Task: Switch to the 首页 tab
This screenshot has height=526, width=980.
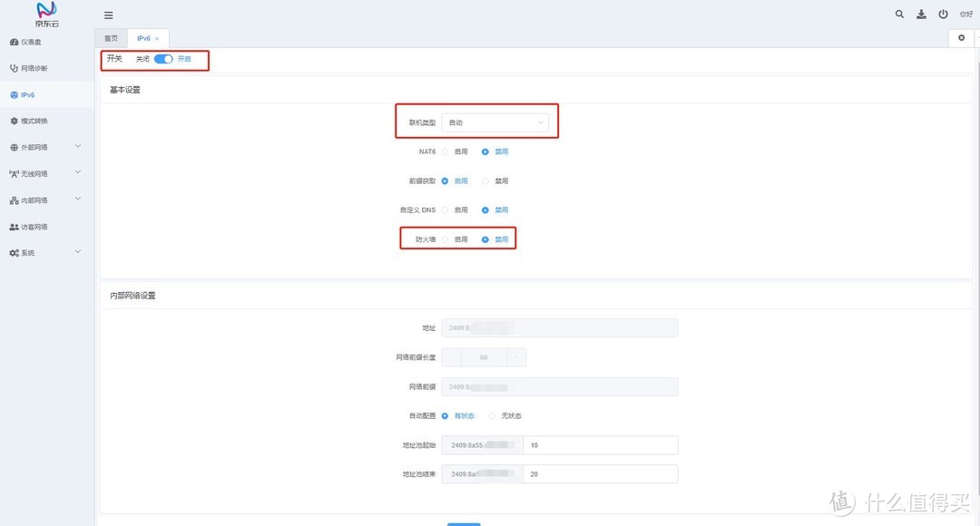Action: pos(111,38)
